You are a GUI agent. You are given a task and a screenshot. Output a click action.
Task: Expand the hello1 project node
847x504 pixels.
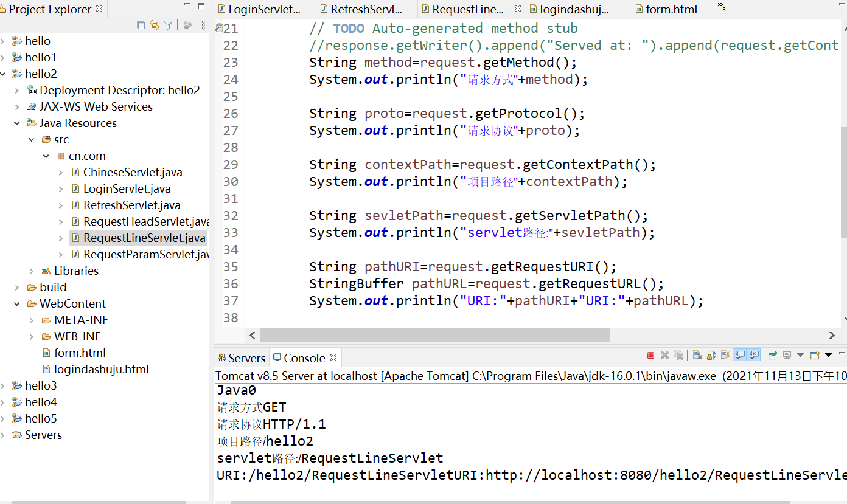pyautogui.click(x=3, y=57)
